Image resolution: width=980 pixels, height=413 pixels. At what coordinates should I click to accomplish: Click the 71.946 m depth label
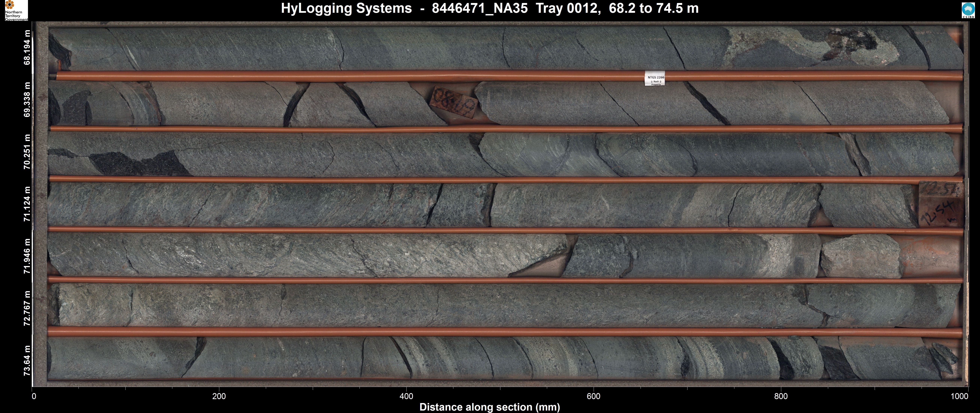(27, 256)
